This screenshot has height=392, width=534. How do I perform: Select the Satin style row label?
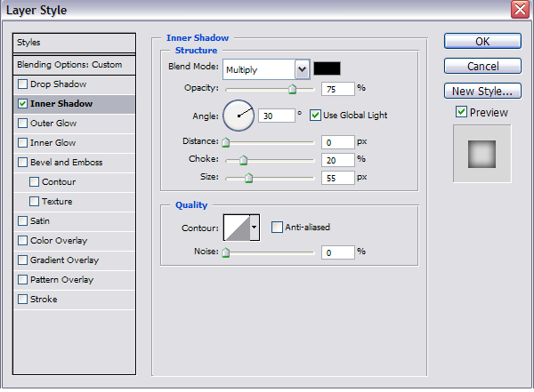pos(40,221)
